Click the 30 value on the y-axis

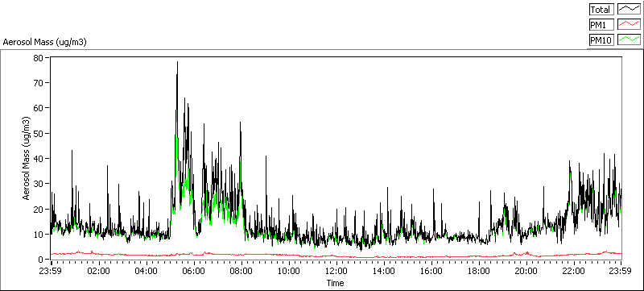pos(39,183)
